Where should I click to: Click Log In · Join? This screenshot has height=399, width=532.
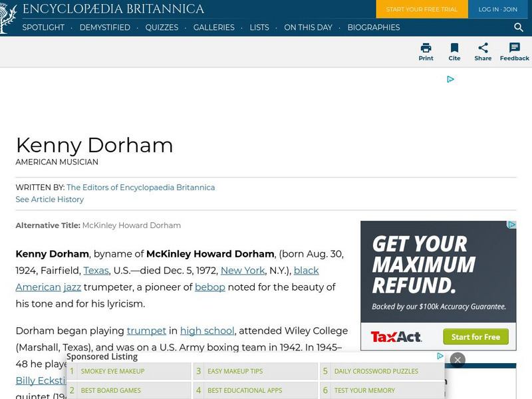pos(497,9)
